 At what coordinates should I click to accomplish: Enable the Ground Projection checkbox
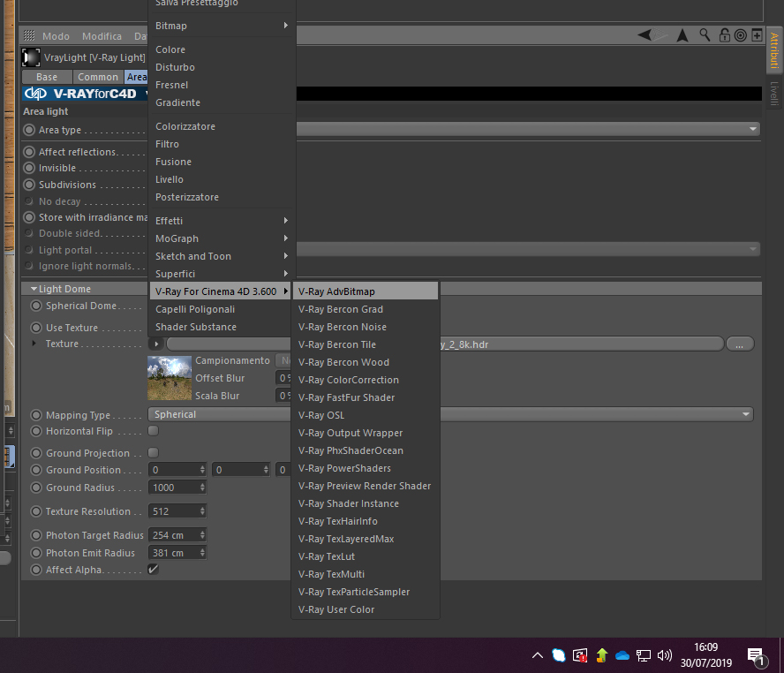pyautogui.click(x=154, y=452)
